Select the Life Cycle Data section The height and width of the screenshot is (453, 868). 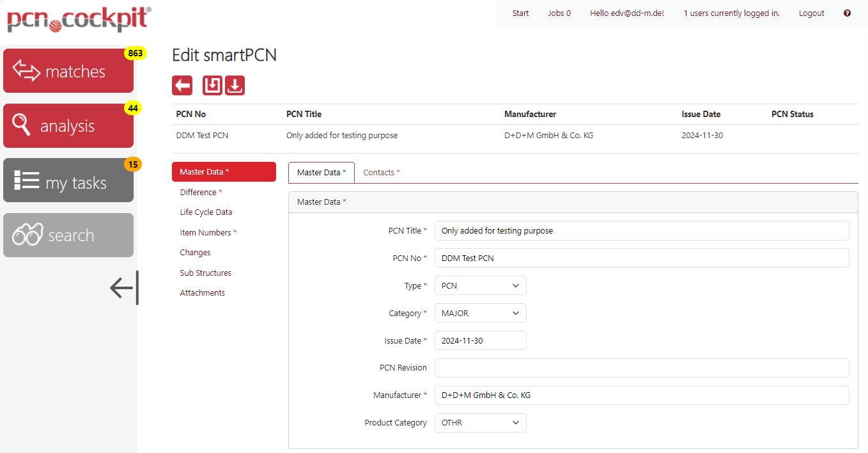(x=206, y=212)
